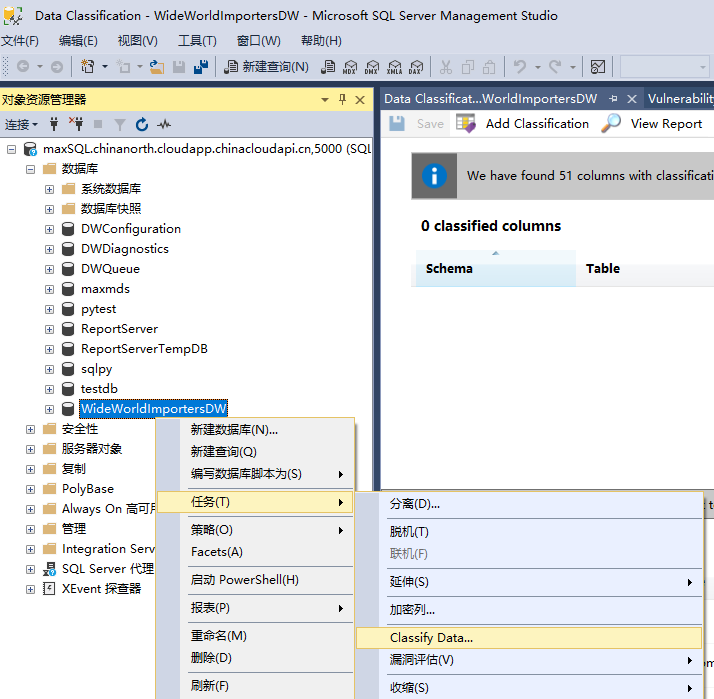This screenshot has height=699, width=714.
Task: Open the 连接 dropdown in Object Explorer
Action: [21, 124]
